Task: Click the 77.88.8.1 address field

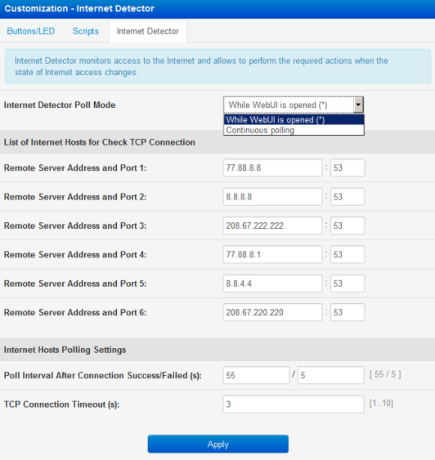Action: click(x=273, y=255)
